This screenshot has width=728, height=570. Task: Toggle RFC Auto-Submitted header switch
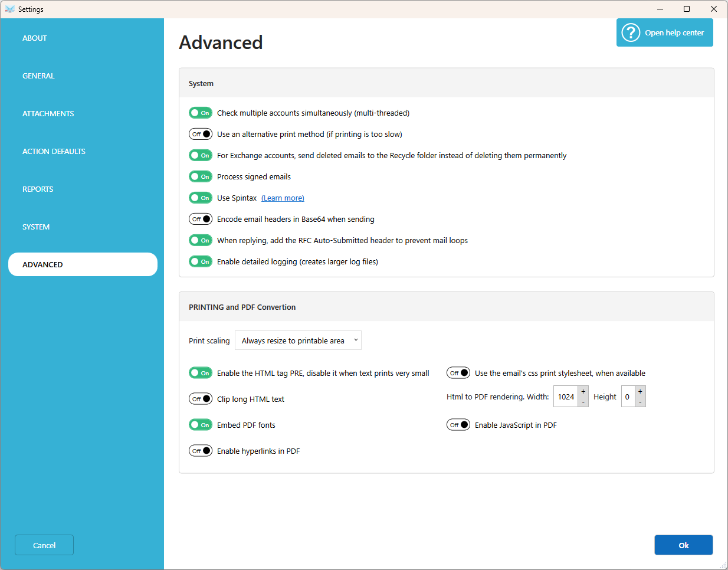(x=201, y=240)
